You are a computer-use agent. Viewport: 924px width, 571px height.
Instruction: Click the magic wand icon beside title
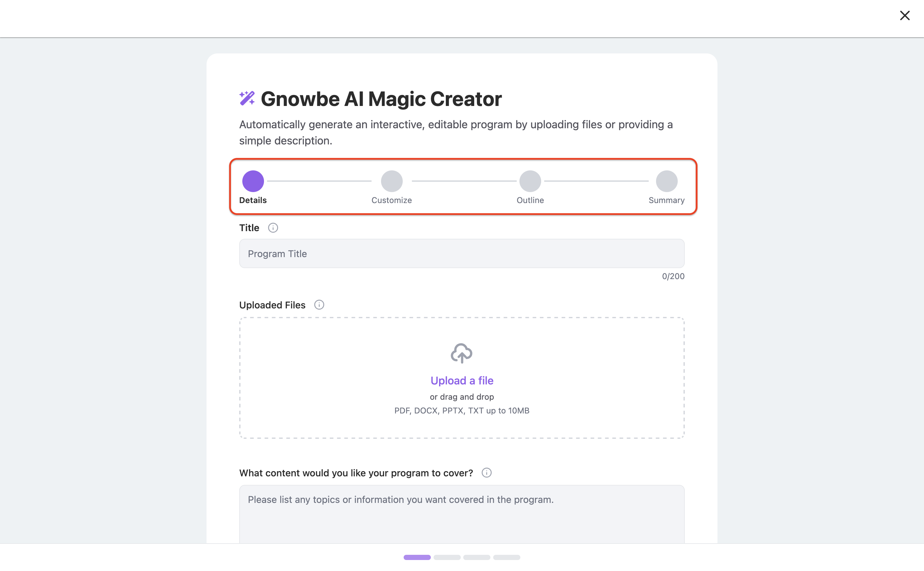[247, 98]
